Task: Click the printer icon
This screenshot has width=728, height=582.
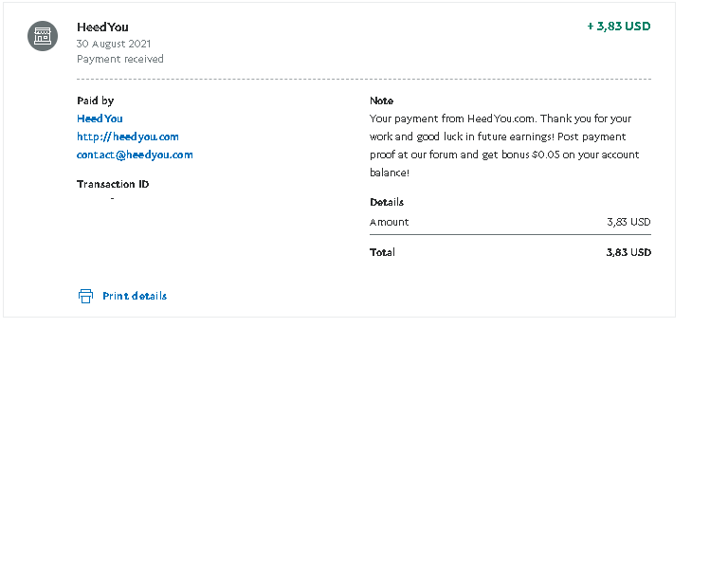Action: (x=85, y=296)
